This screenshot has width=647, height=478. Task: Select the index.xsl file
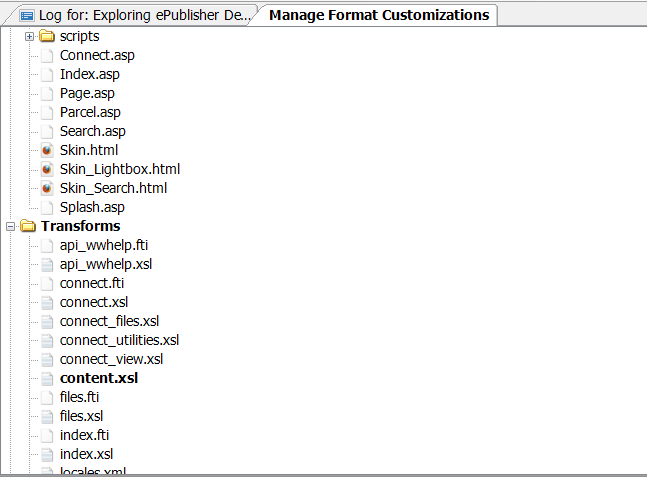[x=86, y=454]
